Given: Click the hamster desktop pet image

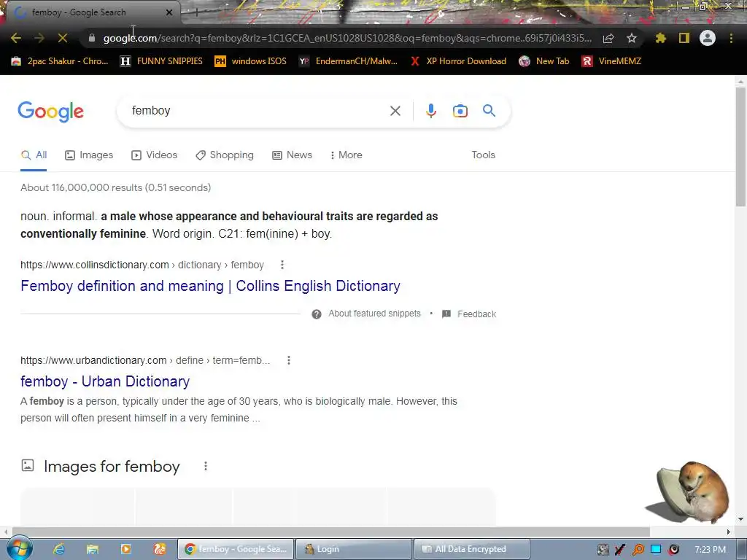Looking at the screenshot, I should [688, 492].
